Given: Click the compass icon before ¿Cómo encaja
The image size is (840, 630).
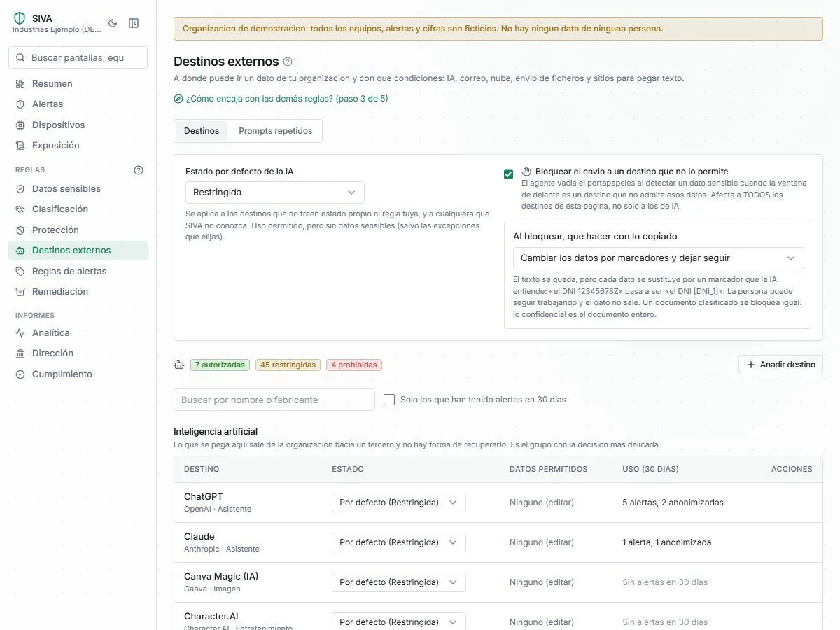Looking at the screenshot, I should click(178, 99).
